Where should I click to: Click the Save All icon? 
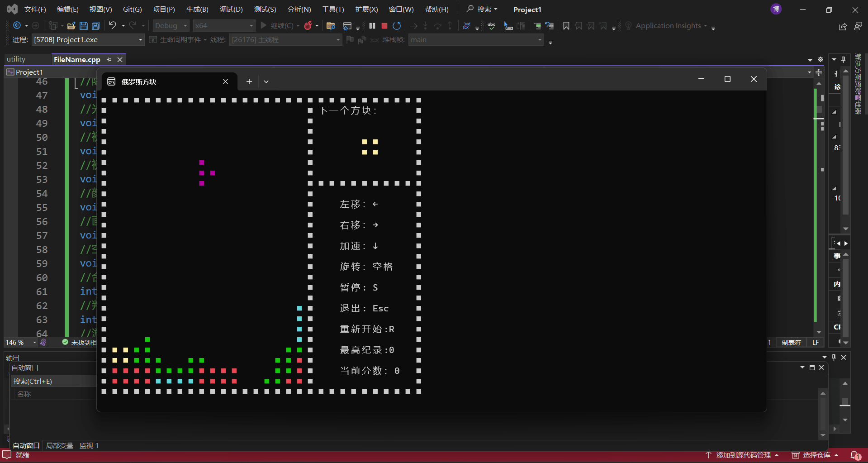click(96, 26)
